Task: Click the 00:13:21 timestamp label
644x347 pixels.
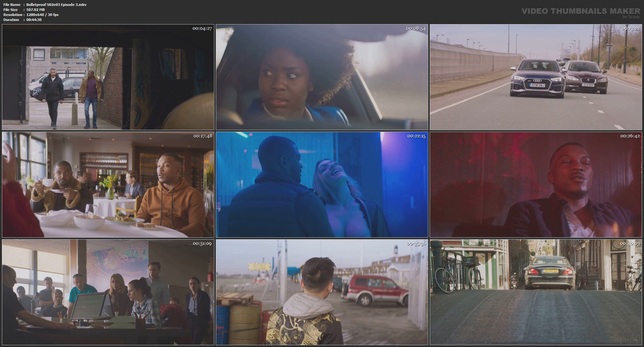Action: coord(630,28)
